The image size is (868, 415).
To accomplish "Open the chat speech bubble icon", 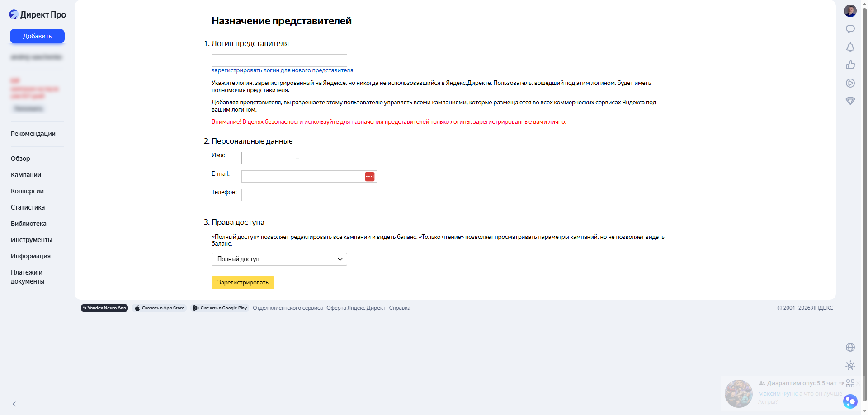I will (x=850, y=29).
